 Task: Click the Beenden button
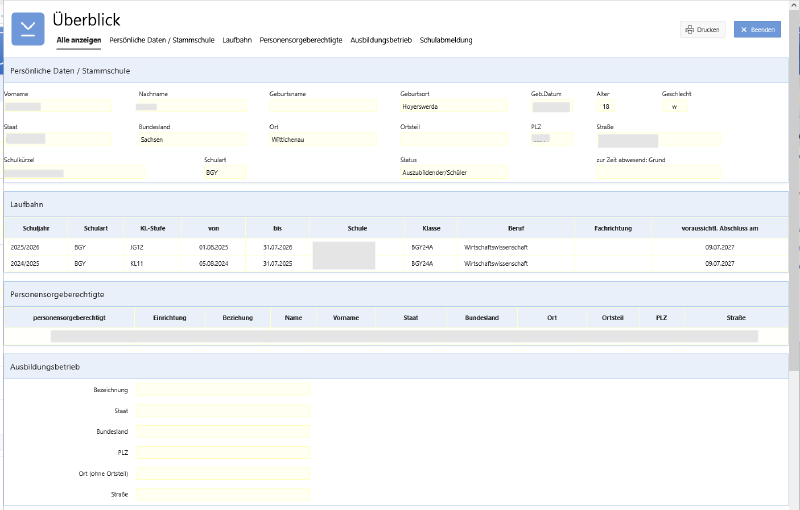coord(757,30)
